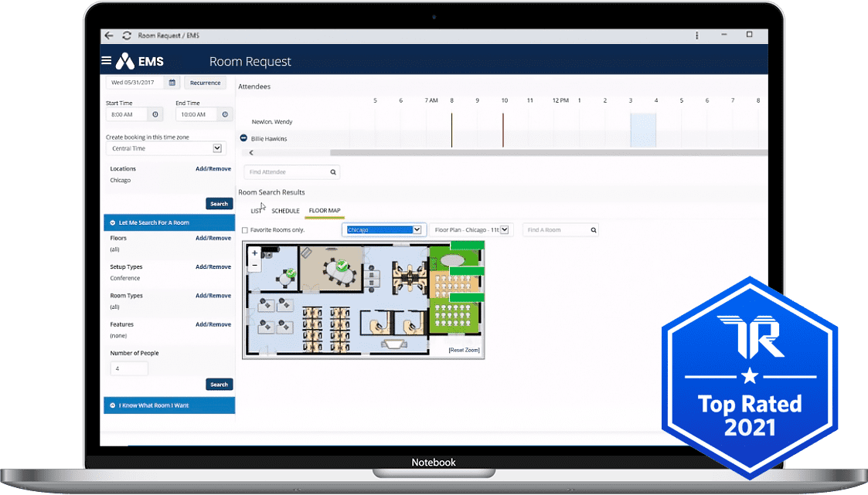Collapse Let Me Search For A Room section

(x=169, y=223)
